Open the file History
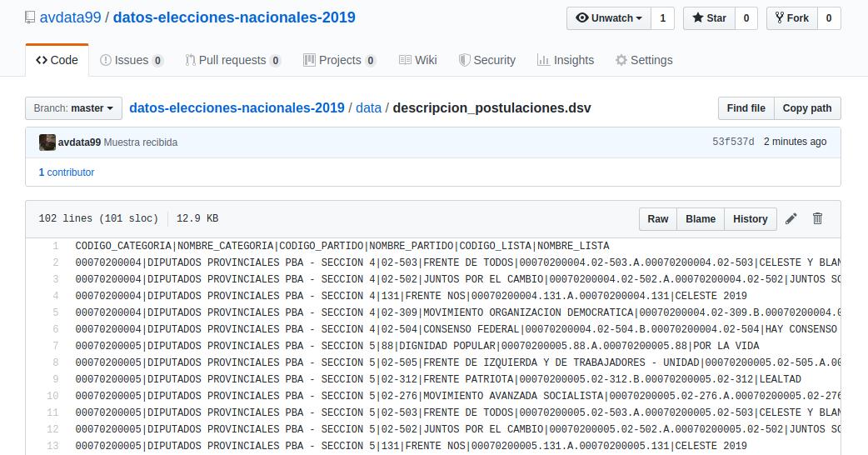Image resolution: width=868 pixels, height=455 pixels. (750, 219)
